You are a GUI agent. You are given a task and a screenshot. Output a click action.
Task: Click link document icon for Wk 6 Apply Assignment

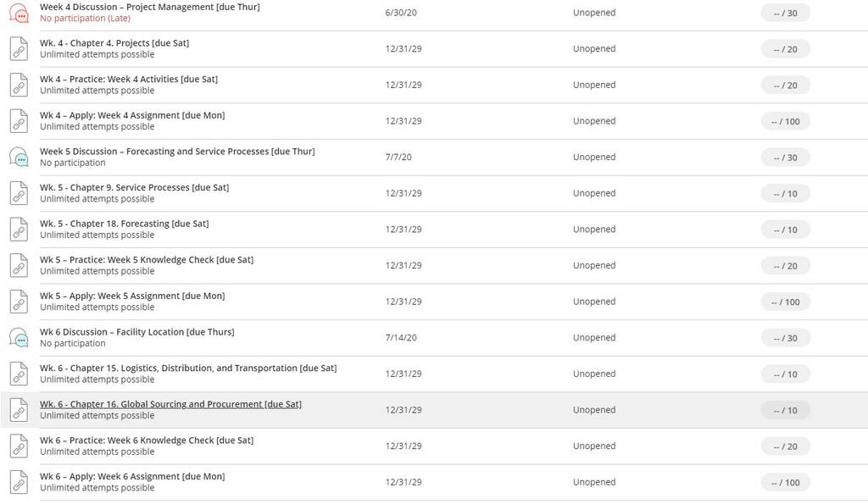click(x=19, y=482)
